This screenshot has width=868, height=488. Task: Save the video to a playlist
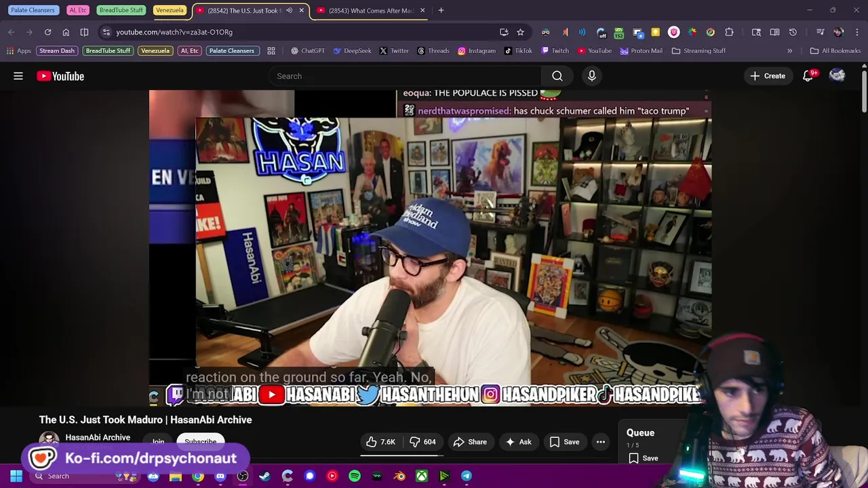(x=564, y=442)
